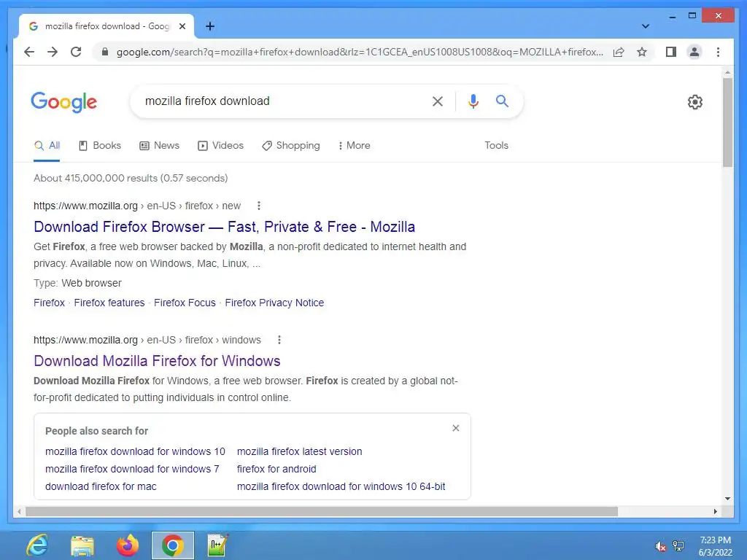The width and height of the screenshot is (747, 560).
Task: Search 'mozilla firefox download for windows 10'
Action: (135, 451)
